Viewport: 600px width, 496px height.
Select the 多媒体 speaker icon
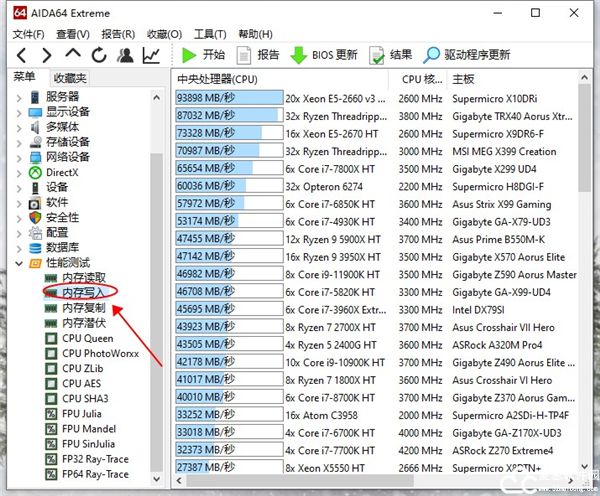[x=35, y=127]
